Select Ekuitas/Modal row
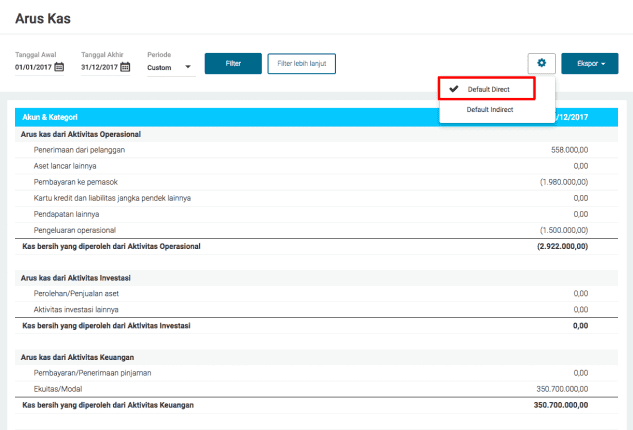633x430 pixels. point(316,389)
